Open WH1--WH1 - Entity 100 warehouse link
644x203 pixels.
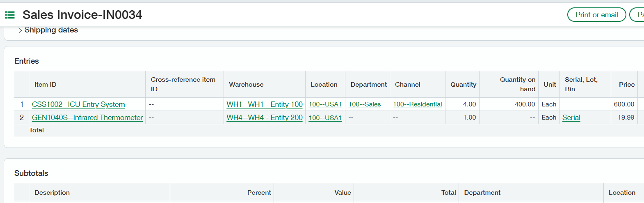pos(265,104)
